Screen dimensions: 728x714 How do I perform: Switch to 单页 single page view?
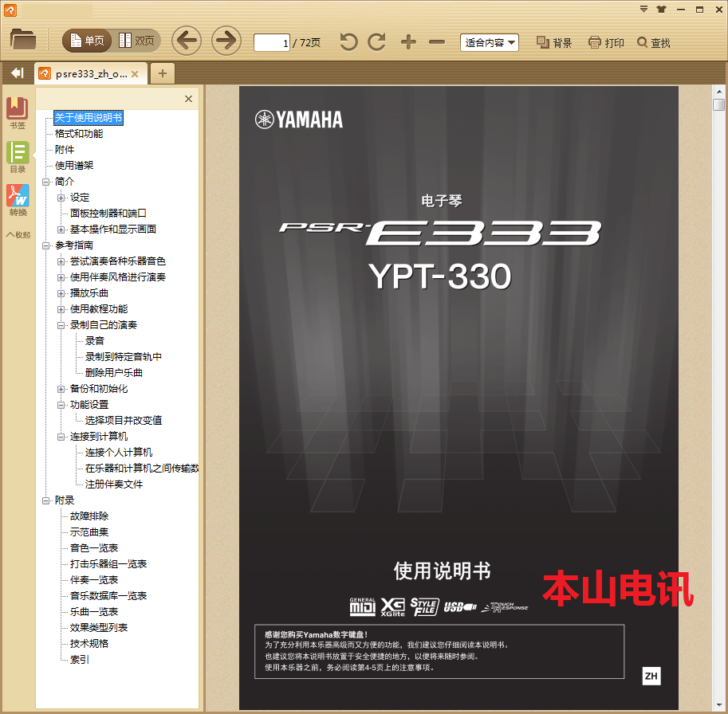click(x=87, y=41)
